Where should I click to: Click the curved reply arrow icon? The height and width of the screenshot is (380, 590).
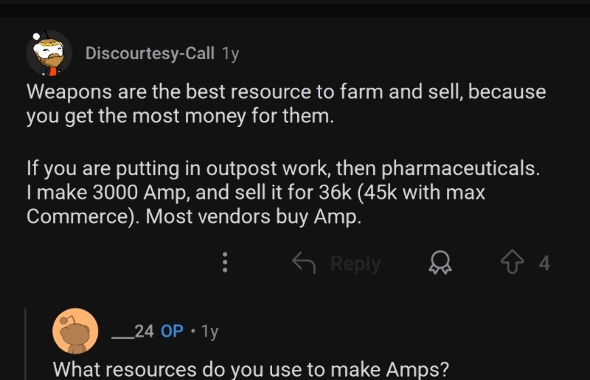coord(304,262)
